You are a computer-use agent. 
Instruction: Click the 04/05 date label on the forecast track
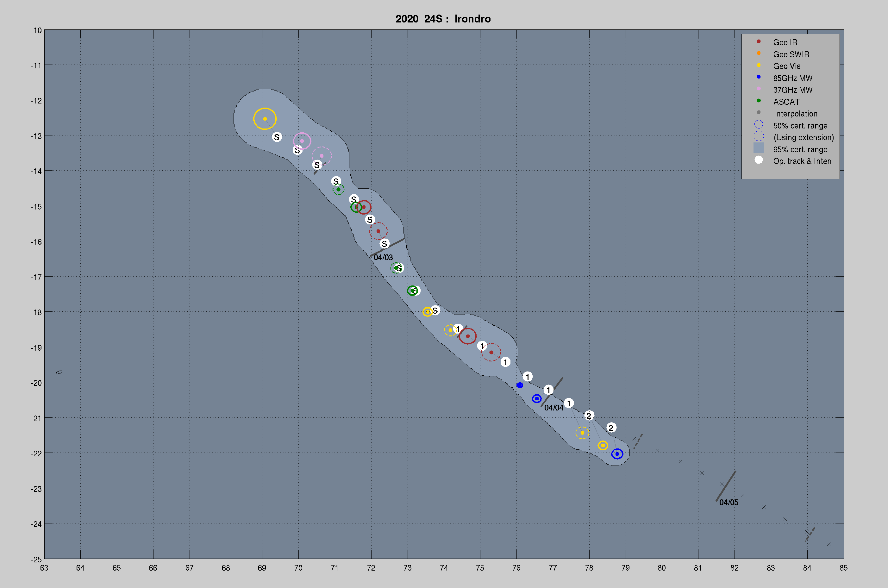click(729, 502)
